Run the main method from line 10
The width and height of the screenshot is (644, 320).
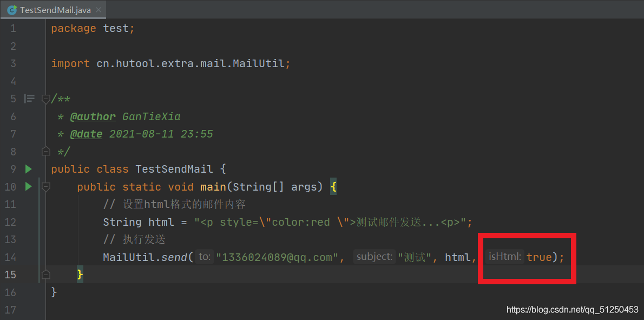tap(28, 186)
